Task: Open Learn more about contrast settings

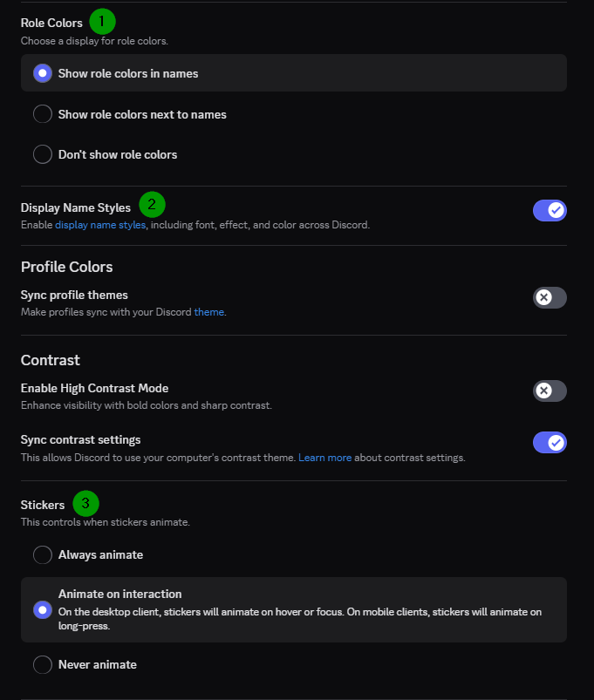Action: [324, 457]
